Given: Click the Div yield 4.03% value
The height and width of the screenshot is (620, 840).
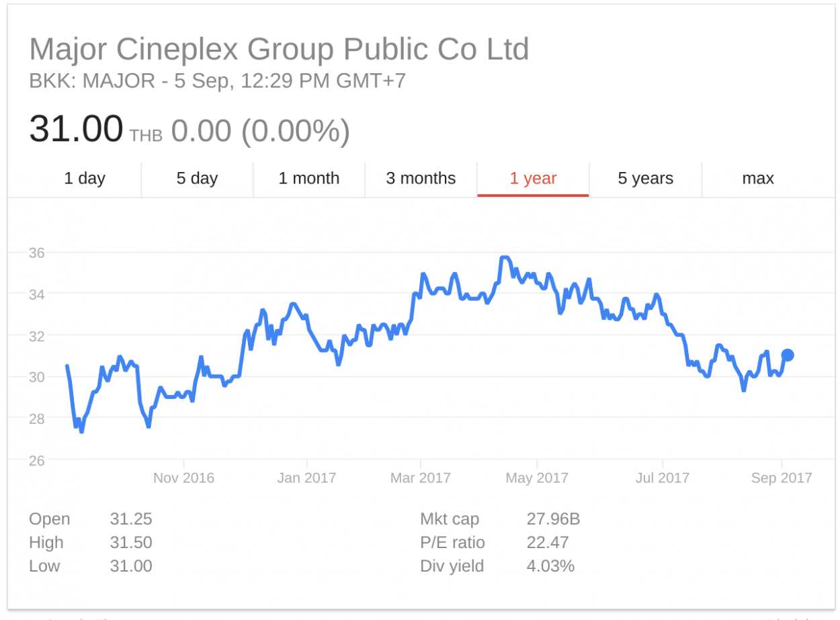Looking at the screenshot, I should (x=550, y=566).
